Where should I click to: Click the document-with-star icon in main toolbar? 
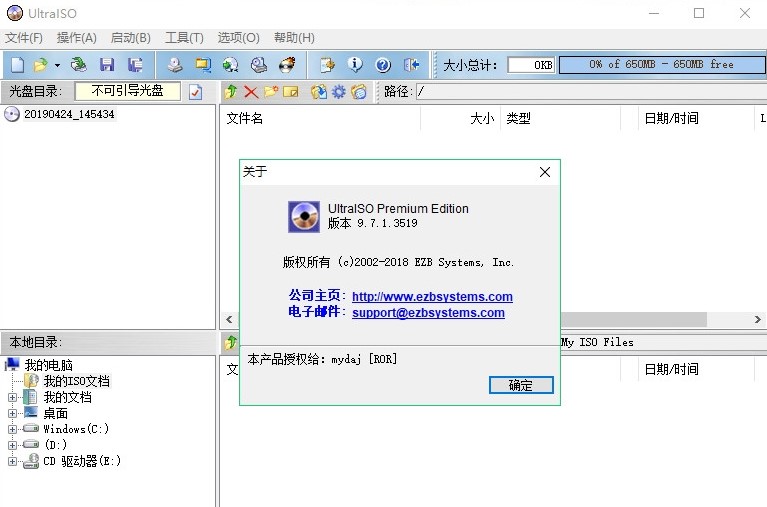point(327,65)
